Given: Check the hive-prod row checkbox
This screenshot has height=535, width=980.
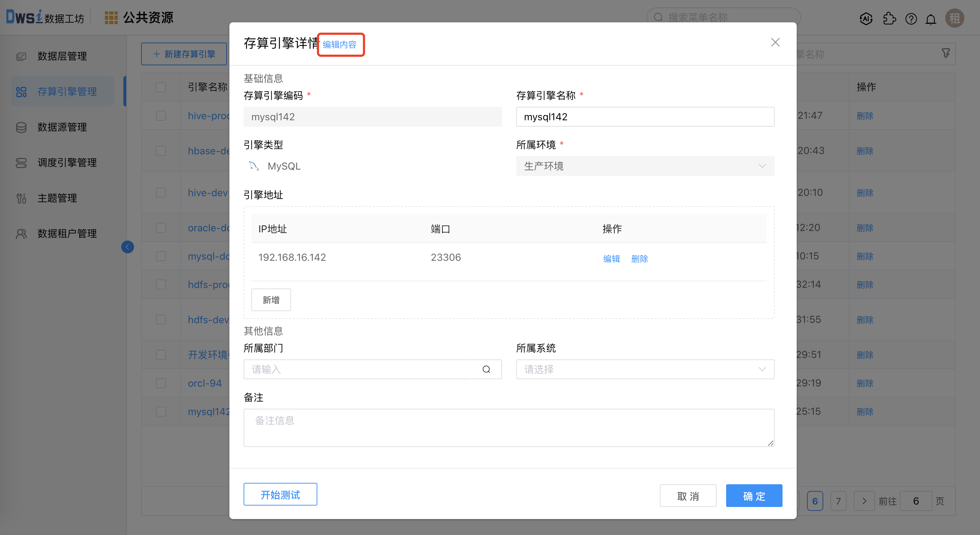Looking at the screenshot, I should [161, 116].
